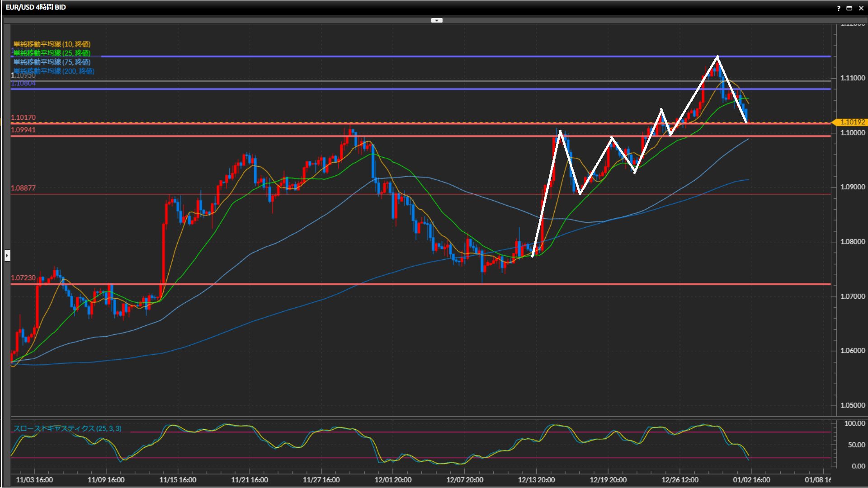Click the help question mark icon
The height and width of the screenshot is (488, 868).
[839, 8]
